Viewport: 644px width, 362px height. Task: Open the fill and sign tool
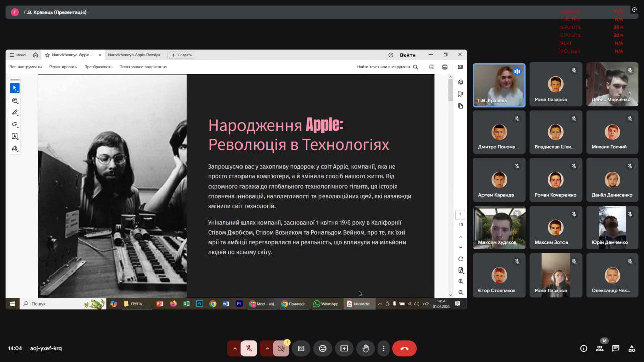pos(15,148)
